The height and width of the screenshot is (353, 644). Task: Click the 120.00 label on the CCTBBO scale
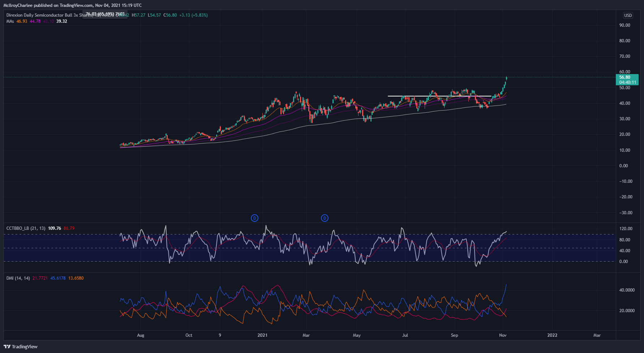coord(626,229)
